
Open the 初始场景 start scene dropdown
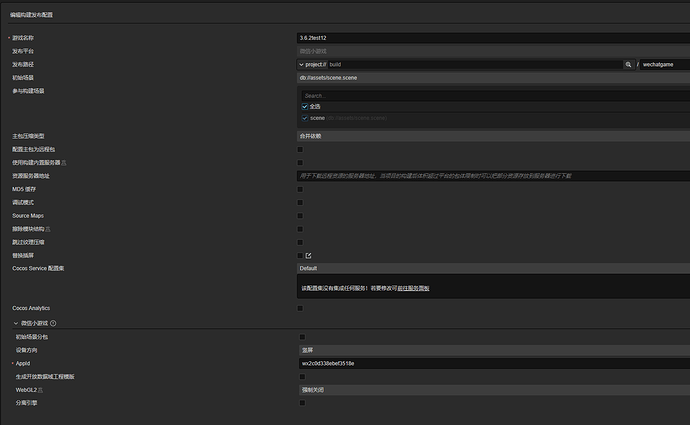[493, 78]
